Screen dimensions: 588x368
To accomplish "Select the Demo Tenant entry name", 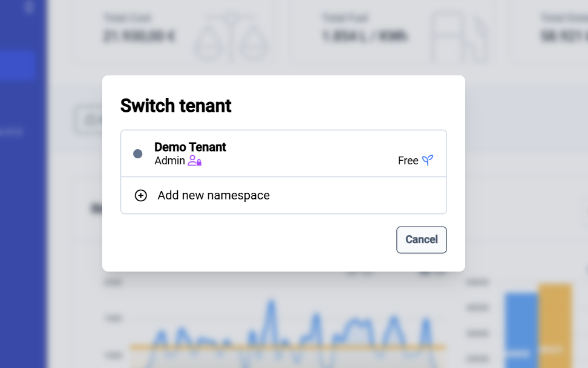I will [x=190, y=147].
